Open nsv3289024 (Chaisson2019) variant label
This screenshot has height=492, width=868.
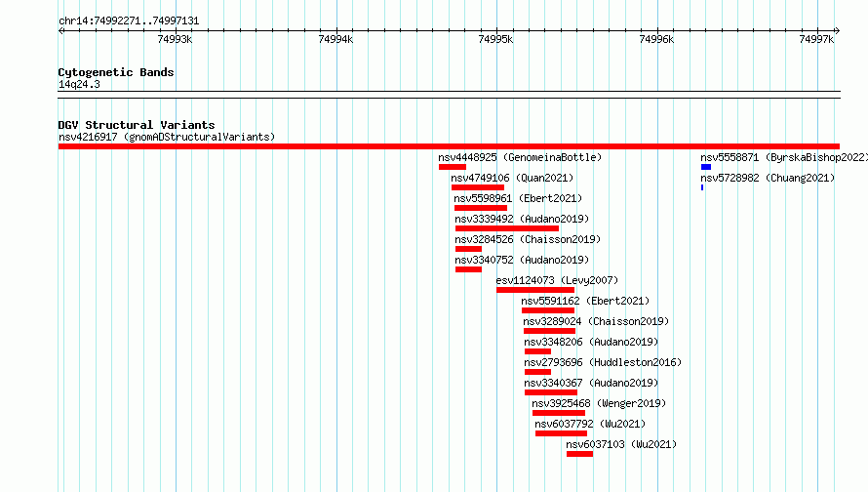click(x=596, y=321)
